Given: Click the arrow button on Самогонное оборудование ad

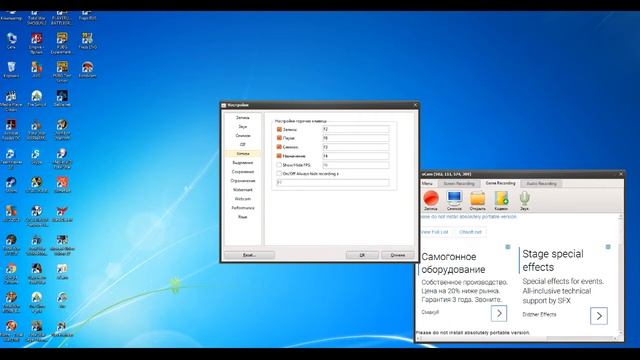Looking at the screenshot, I should (499, 313).
